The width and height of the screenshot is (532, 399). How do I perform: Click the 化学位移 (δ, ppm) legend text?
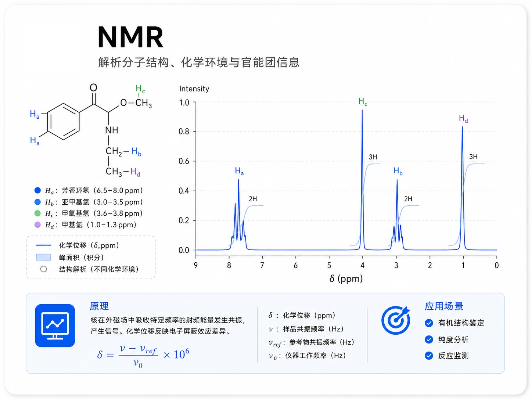89,245
